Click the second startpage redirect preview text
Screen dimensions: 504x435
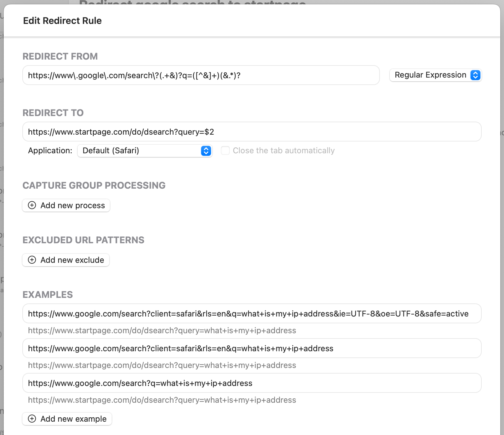coord(162,365)
